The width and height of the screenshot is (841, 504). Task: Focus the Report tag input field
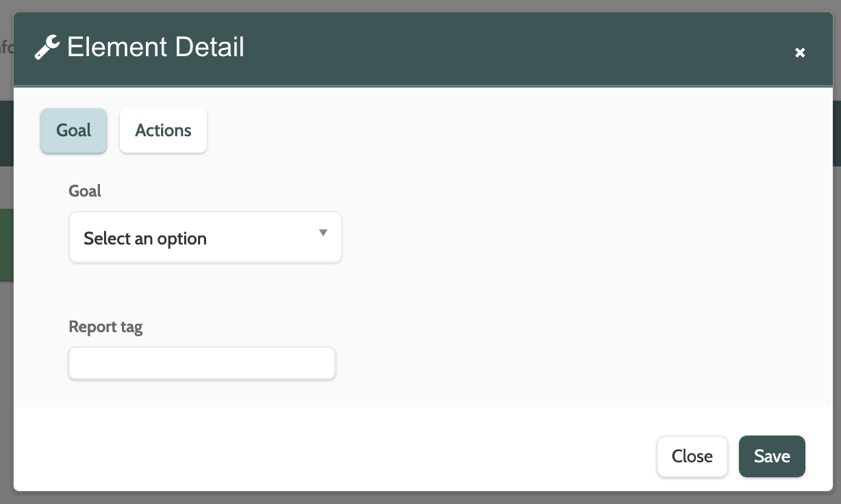(202, 363)
